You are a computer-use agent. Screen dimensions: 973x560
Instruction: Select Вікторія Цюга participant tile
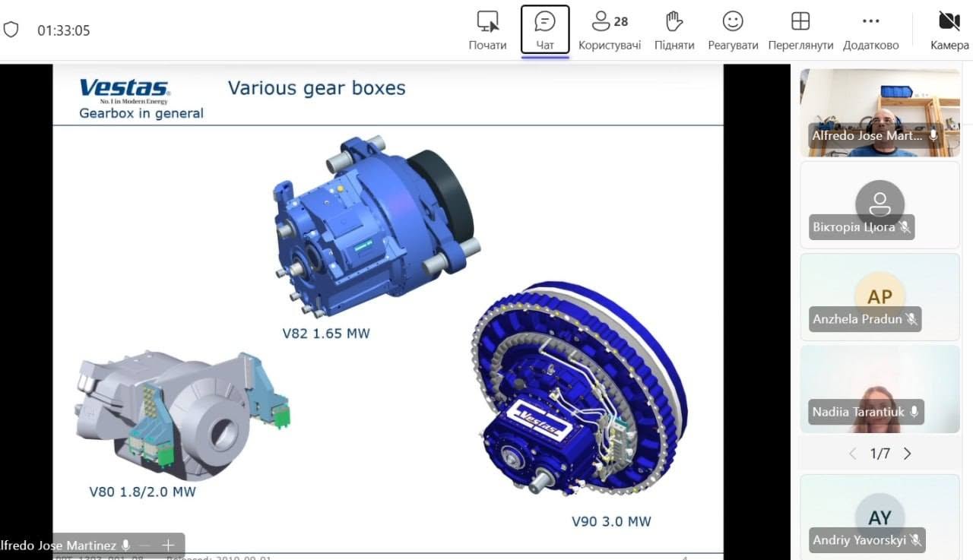[x=880, y=205]
